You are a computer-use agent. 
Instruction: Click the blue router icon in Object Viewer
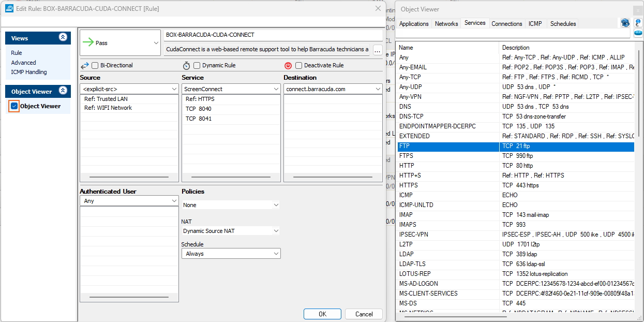[x=638, y=33]
